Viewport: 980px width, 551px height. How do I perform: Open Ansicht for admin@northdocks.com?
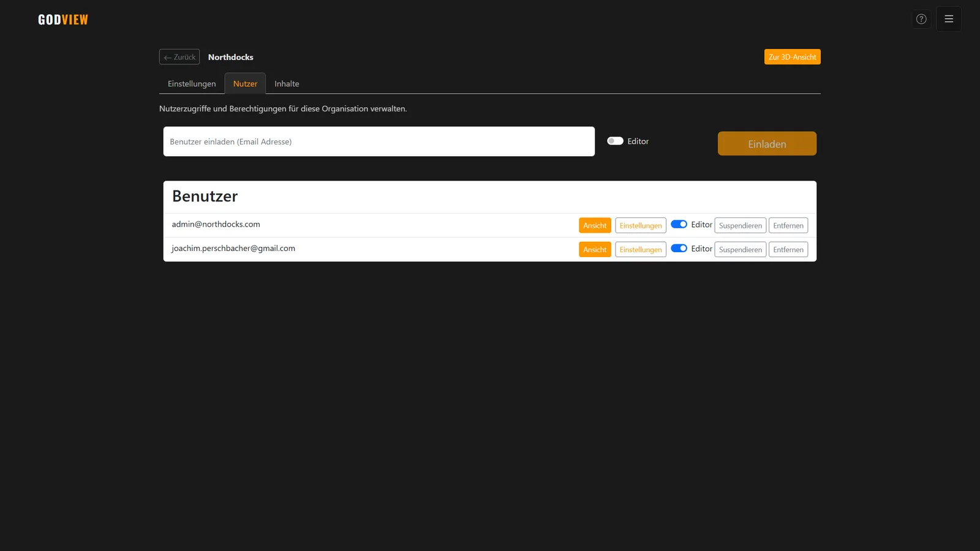click(x=595, y=225)
